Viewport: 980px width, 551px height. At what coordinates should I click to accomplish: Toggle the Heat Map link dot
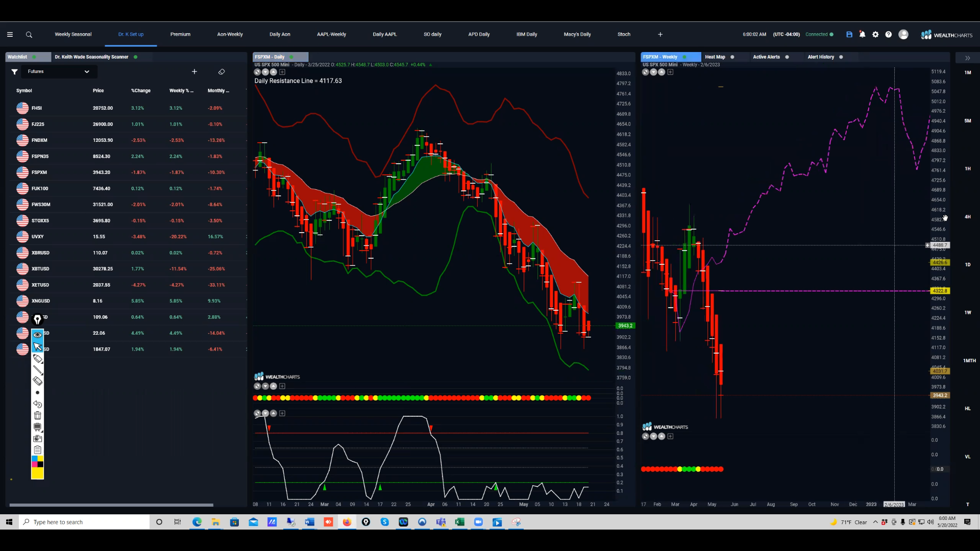click(x=732, y=57)
